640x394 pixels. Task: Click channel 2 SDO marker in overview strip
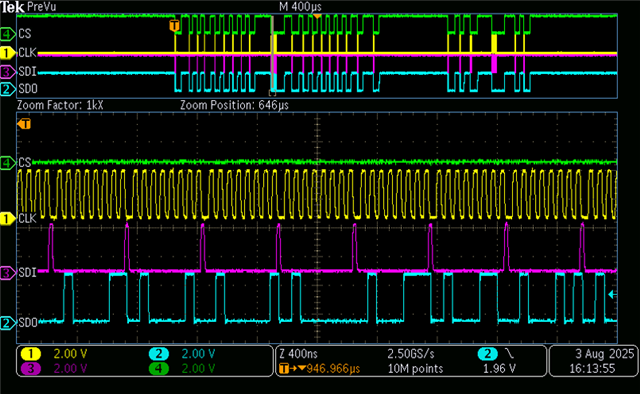click(x=7, y=89)
